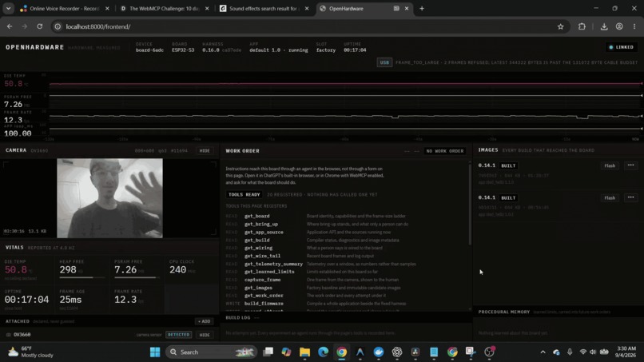Viewport: 644px width, 362px height.
Task: Open the browser extensions menu
Action: [x=582, y=26]
